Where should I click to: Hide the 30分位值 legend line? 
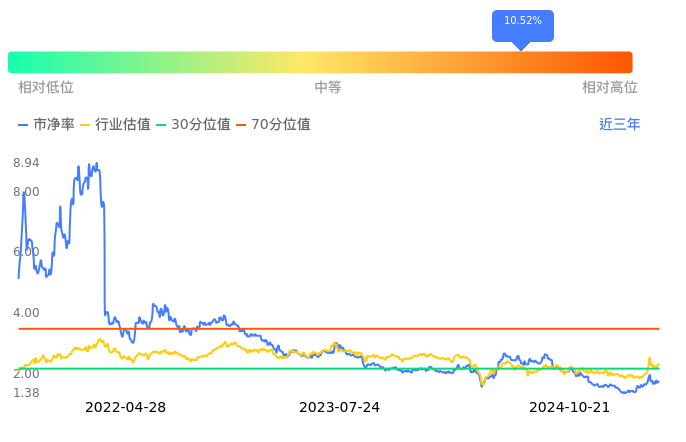[x=193, y=125]
